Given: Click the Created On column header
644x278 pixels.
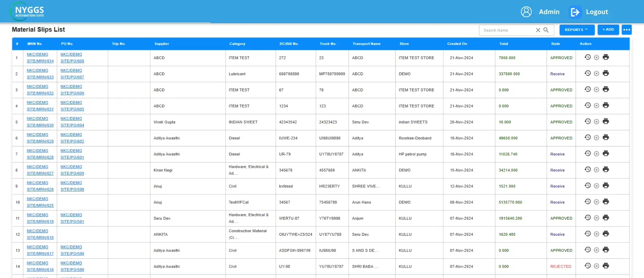Looking at the screenshot, I should click(x=457, y=44).
